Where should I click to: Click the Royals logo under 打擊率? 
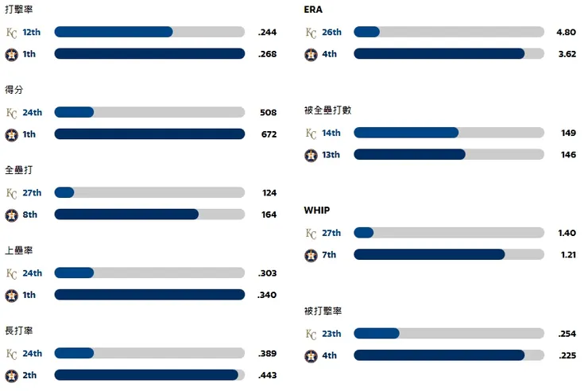pyautogui.click(x=11, y=33)
